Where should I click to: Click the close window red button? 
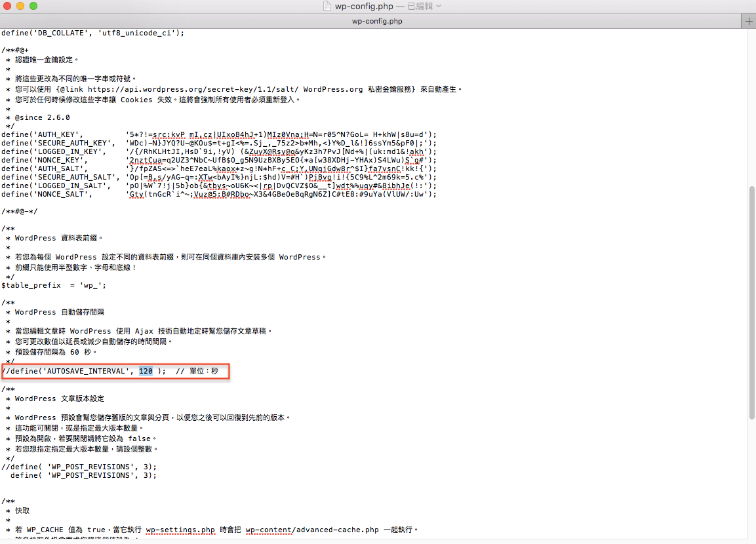click(7, 6)
